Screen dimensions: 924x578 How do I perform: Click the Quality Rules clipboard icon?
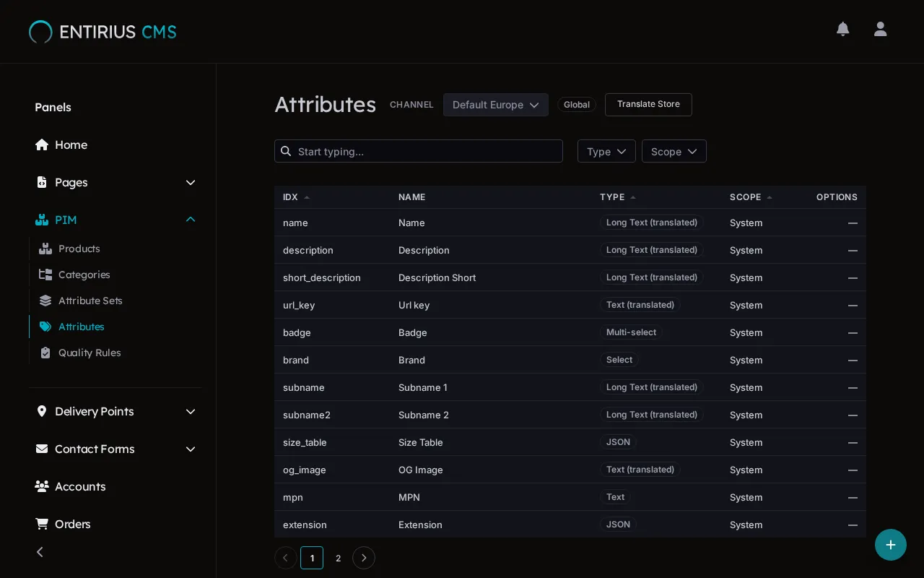pos(45,353)
